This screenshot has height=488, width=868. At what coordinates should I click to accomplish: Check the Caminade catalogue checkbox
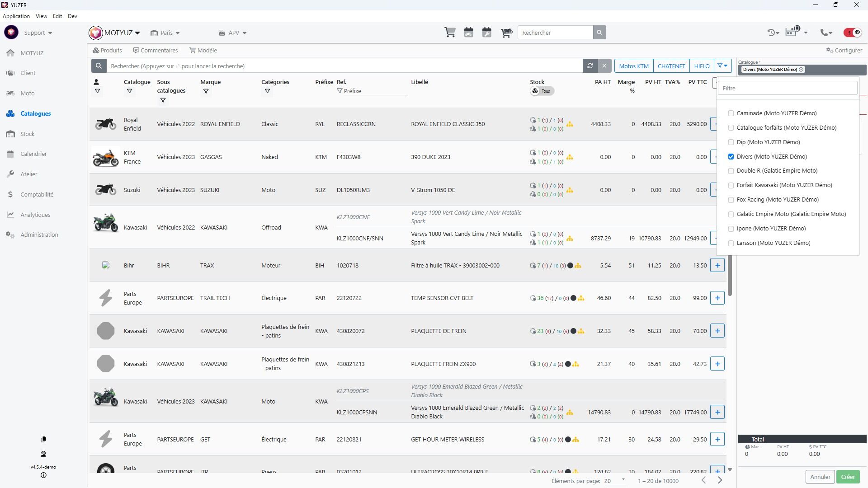pos(731,113)
